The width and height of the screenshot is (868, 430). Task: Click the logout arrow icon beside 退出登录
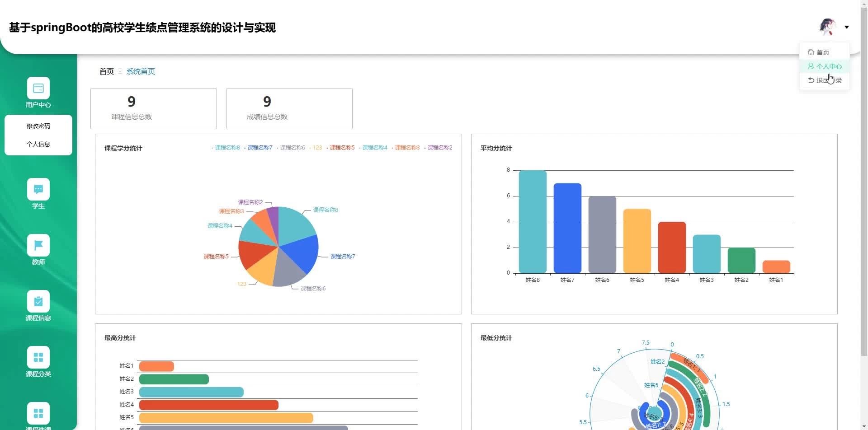811,80
